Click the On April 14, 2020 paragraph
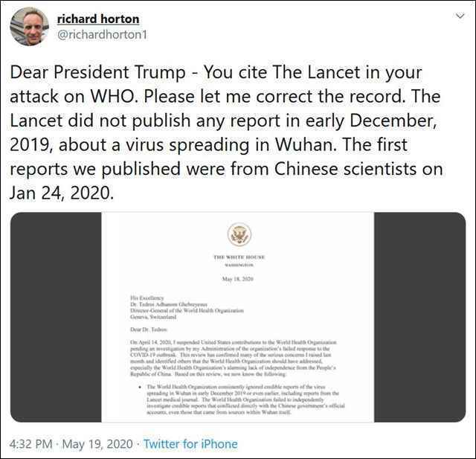 pos(233,358)
